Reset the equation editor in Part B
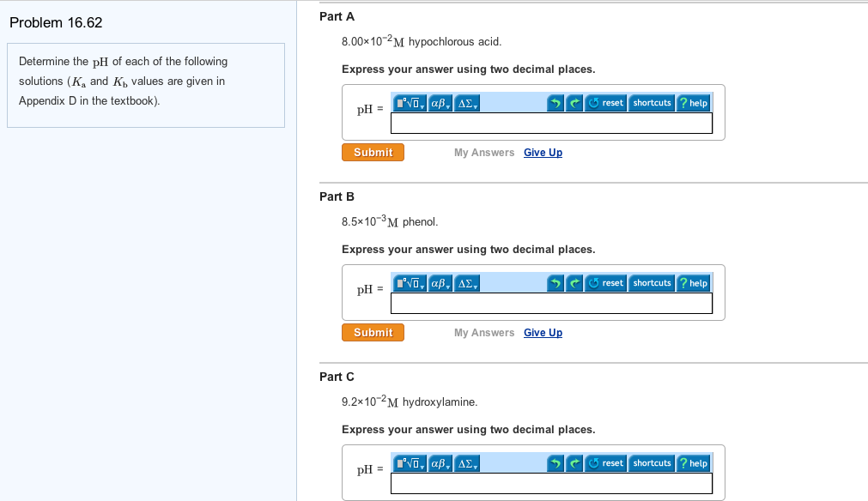Image resolution: width=868 pixels, height=501 pixels. (607, 282)
